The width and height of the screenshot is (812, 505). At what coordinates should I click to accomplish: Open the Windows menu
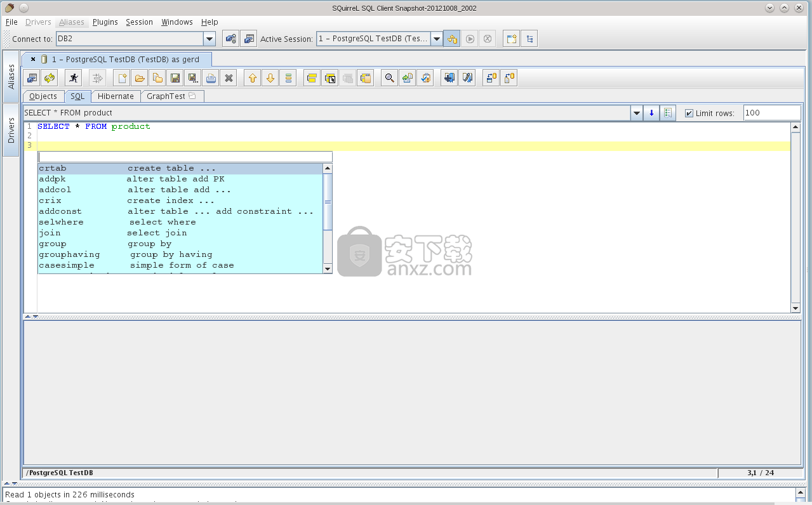(x=177, y=22)
